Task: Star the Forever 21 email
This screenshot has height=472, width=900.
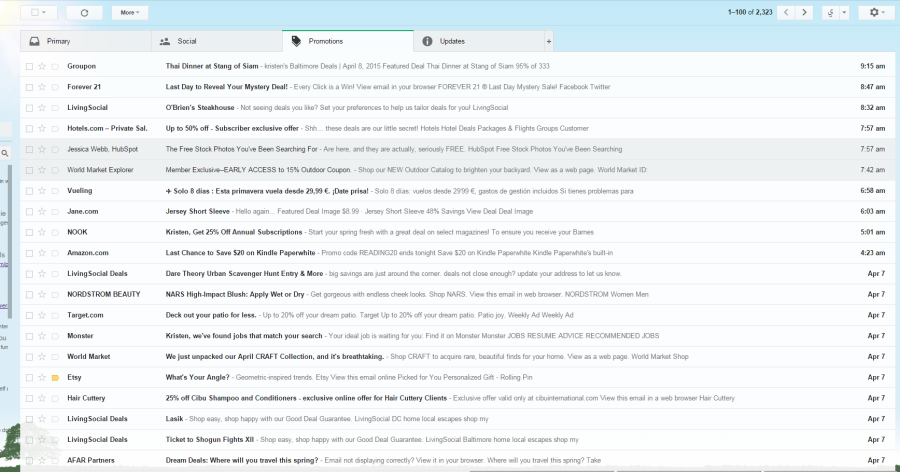Action: click(42, 87)
